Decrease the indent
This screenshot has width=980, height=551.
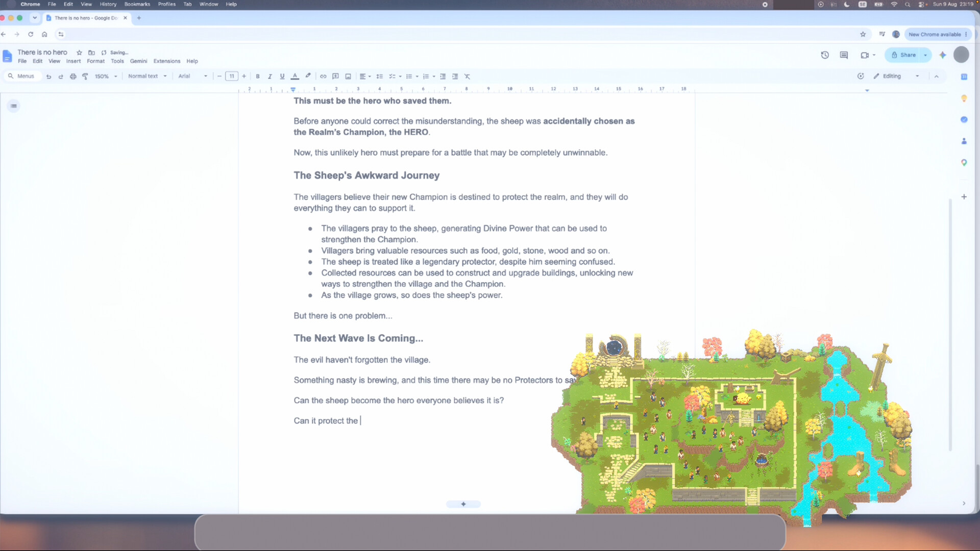[x=443, y=77]
